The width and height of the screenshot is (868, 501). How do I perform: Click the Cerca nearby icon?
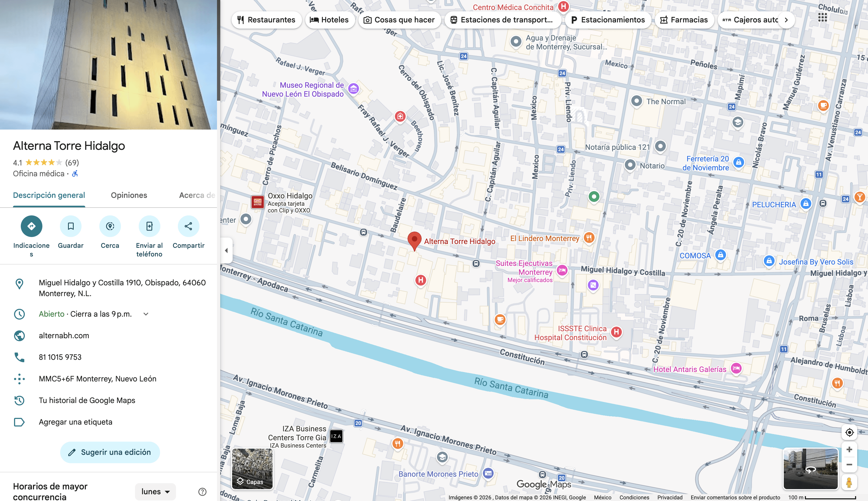pos(110,226)
